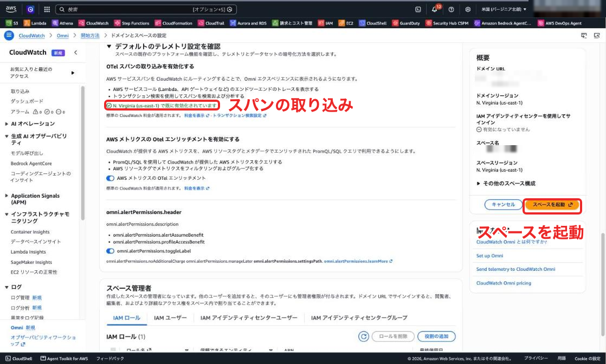Open Cookie の設定 in the footer

click(x=588, y=359)
